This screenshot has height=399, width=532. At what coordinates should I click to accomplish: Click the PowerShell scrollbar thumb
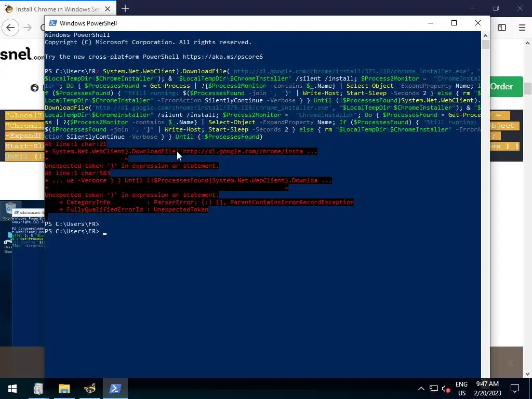(x=485, y=45)
